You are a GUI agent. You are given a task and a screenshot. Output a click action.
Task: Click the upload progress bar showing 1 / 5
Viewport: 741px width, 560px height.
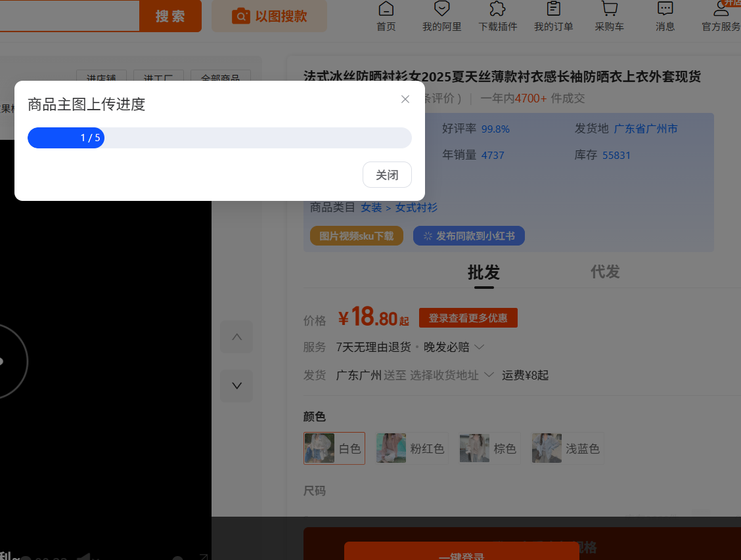point(219,138)
